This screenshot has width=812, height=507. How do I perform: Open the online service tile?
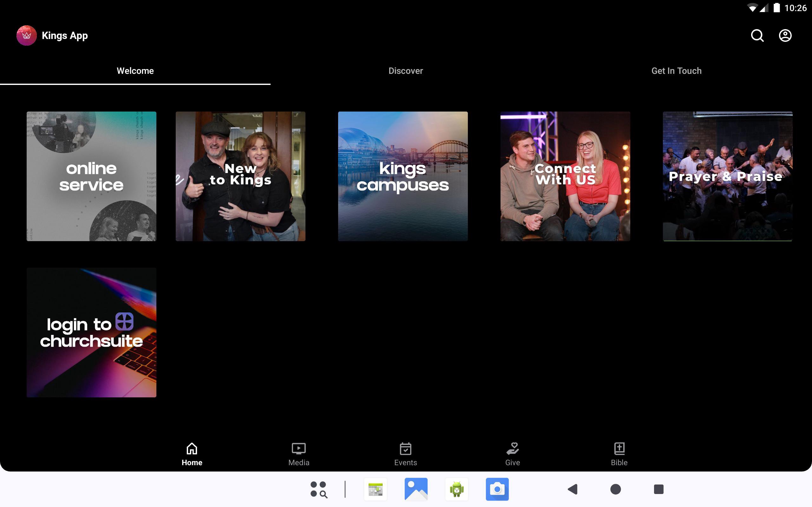pyautogui.click(x=91, y=176)
